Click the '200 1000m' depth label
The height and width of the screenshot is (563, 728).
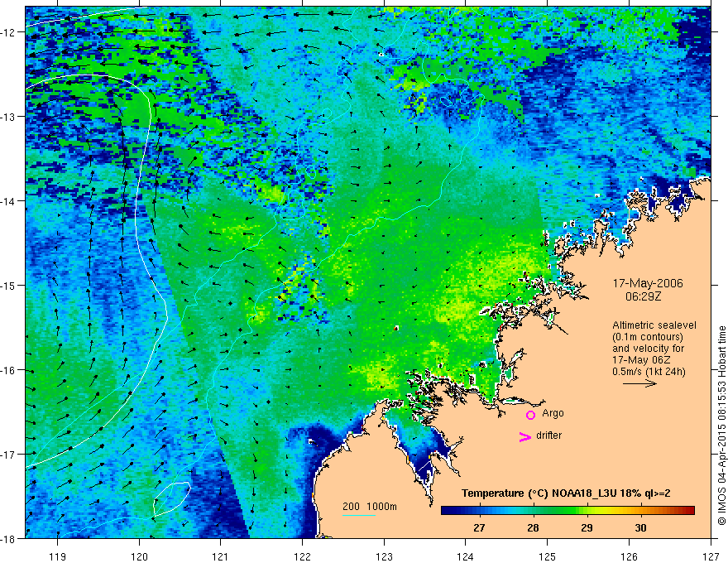[370, 507]
